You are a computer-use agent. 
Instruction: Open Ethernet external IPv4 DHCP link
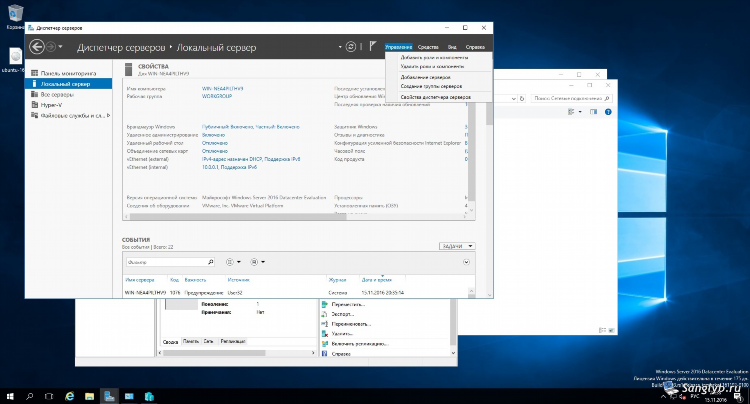coord(251,159)
